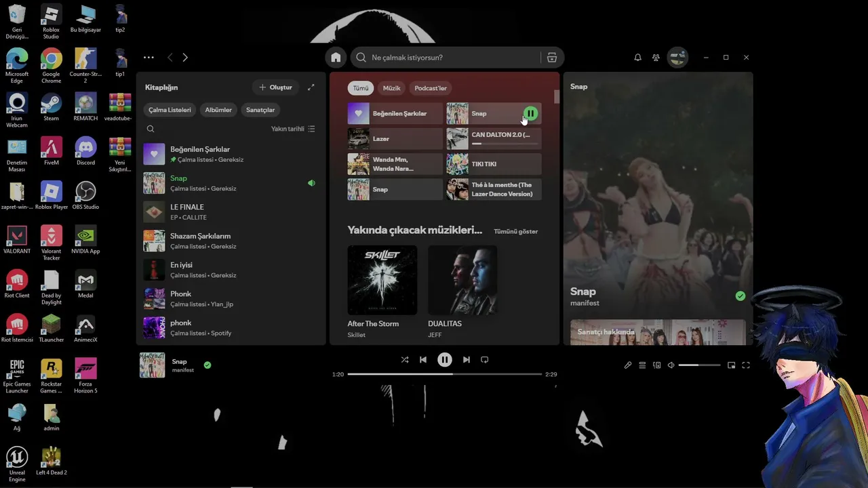Open the 'Snap' playlist in library
868x488 pixels.
pyautogui.click(x=231, y=183)
